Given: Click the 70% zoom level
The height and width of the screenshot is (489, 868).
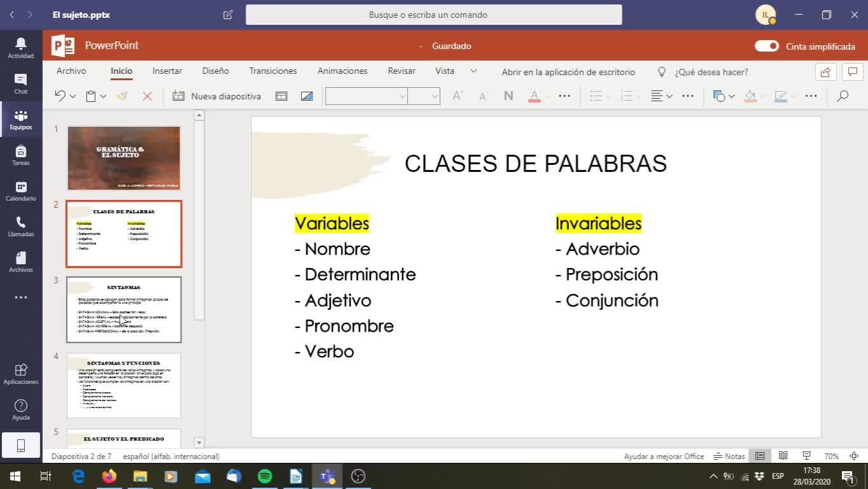Looking at the screenshot, I should click(832, 457).
